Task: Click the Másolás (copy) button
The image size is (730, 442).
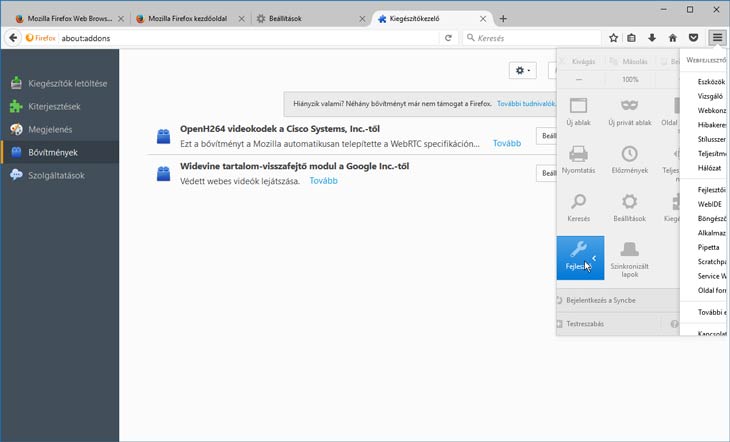Action: pos(629,61)
